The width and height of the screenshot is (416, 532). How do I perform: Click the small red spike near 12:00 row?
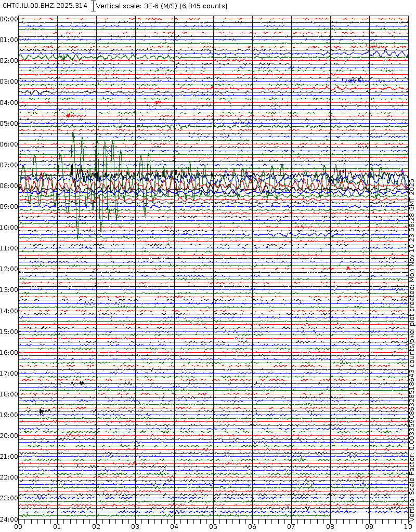coord(348,268)
